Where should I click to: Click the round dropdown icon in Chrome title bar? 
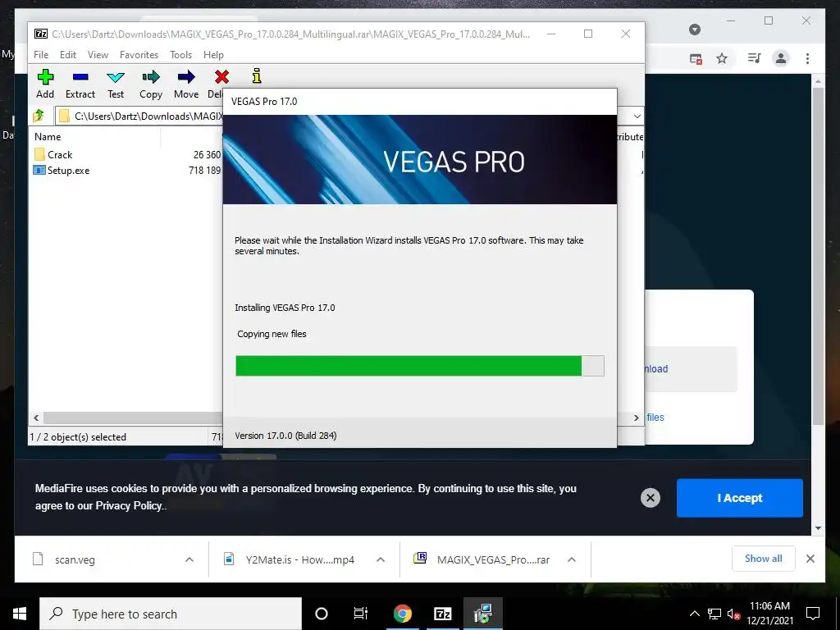pos(695,30)
